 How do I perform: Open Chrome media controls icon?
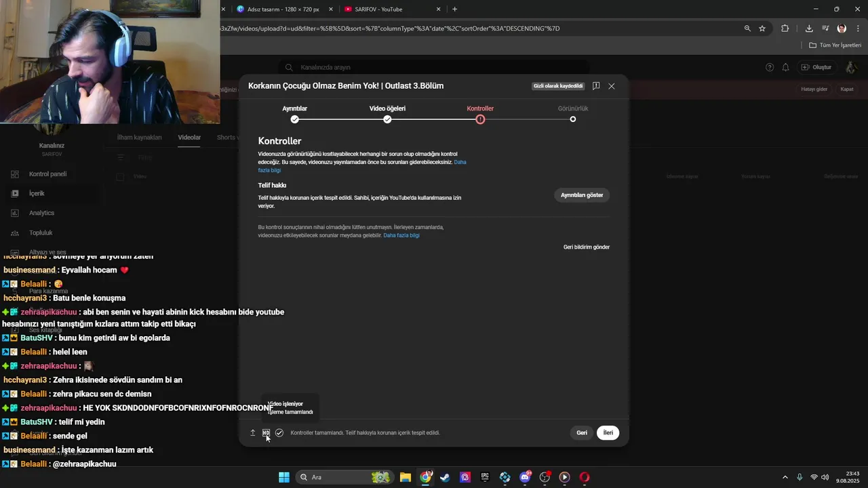point(825,28)
